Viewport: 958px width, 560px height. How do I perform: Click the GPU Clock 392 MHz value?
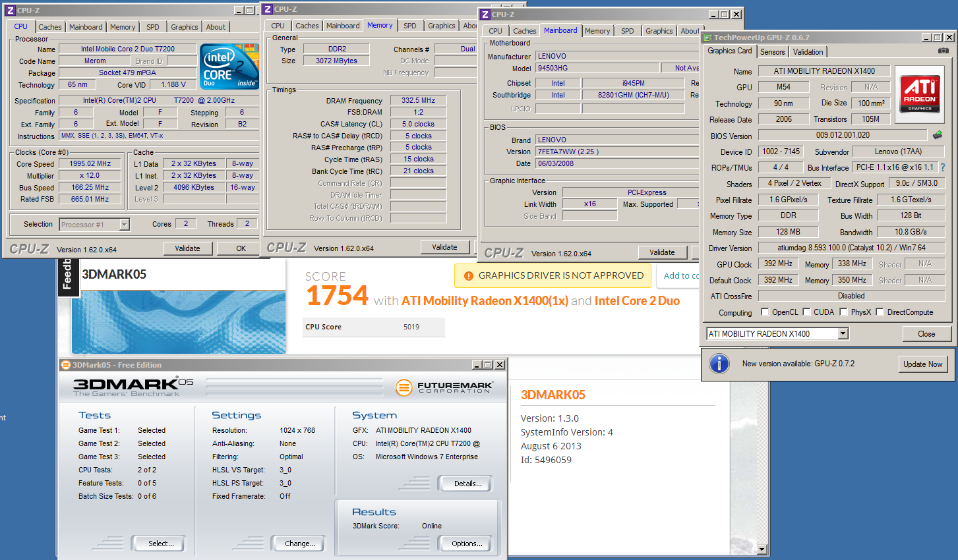[778, 264]
